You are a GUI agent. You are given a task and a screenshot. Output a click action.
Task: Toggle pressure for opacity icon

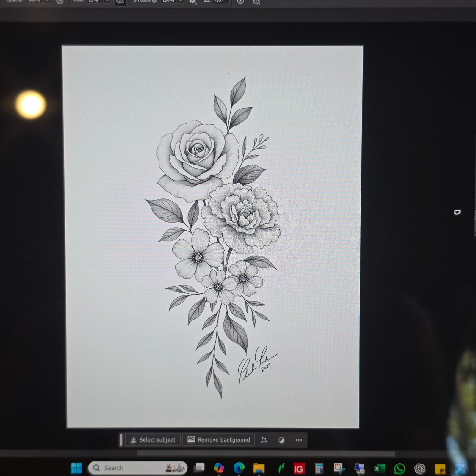coord(60,1)
